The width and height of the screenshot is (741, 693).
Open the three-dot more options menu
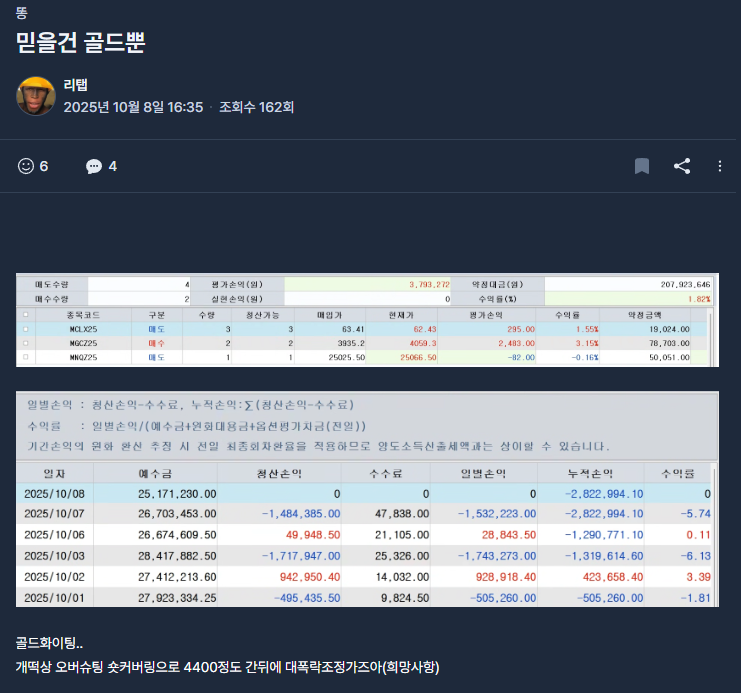click(x=719, y=166)
